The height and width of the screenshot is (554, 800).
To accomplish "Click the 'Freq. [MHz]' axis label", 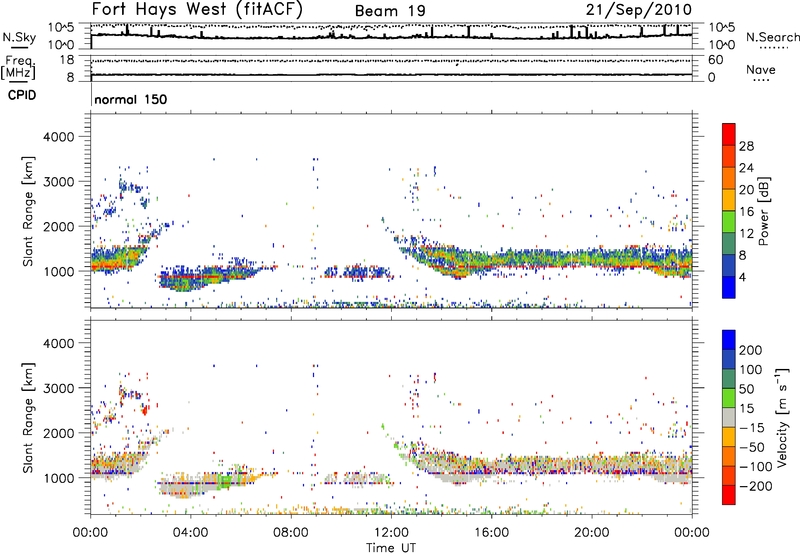I will click(x=18, y=68).
